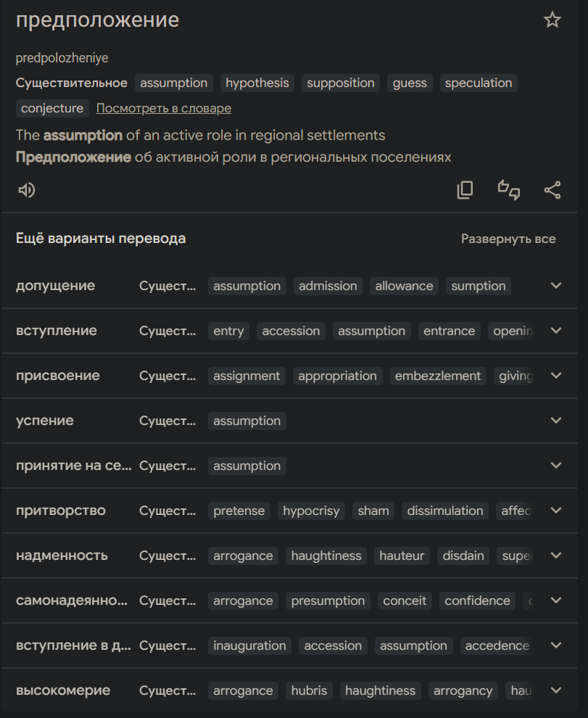The width and height of the screenshot is (588, 718).
Task: Expand the успение translation row
Action: [x=556, y=421]
